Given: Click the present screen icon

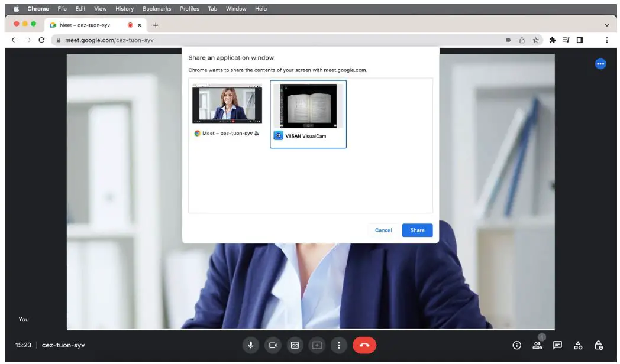Looking at the screenshot, I should coord(317,345).
